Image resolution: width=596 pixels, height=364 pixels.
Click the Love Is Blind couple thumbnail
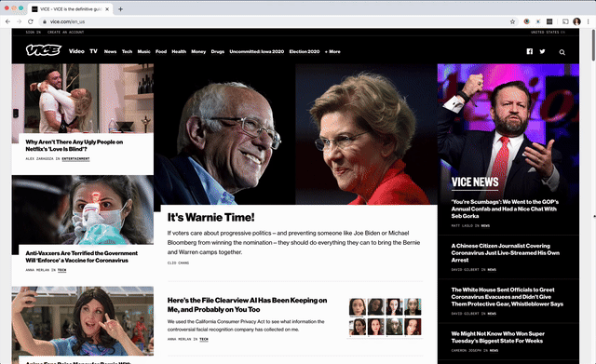(x=83, y=99)
